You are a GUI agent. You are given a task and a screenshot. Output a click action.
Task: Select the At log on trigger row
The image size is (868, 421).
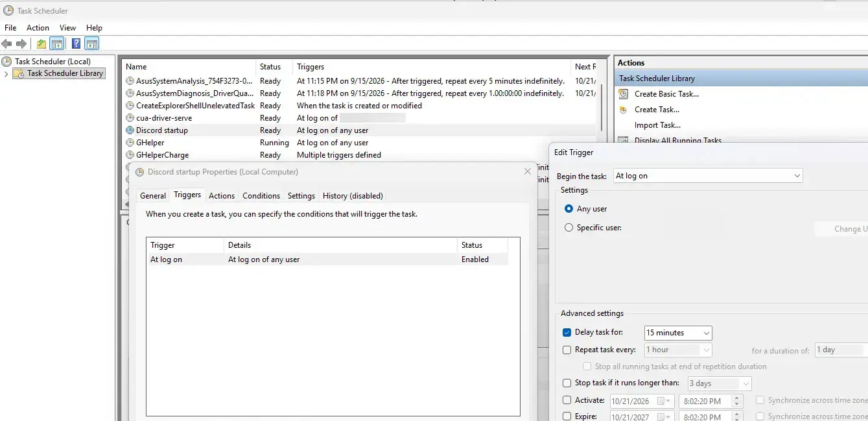coord(327,259)
